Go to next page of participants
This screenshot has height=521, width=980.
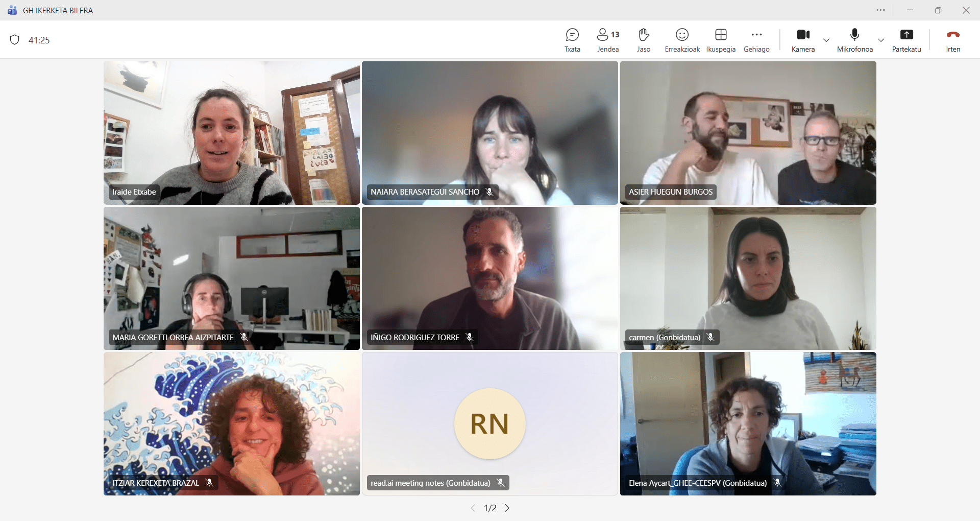[x=507, y=508]
